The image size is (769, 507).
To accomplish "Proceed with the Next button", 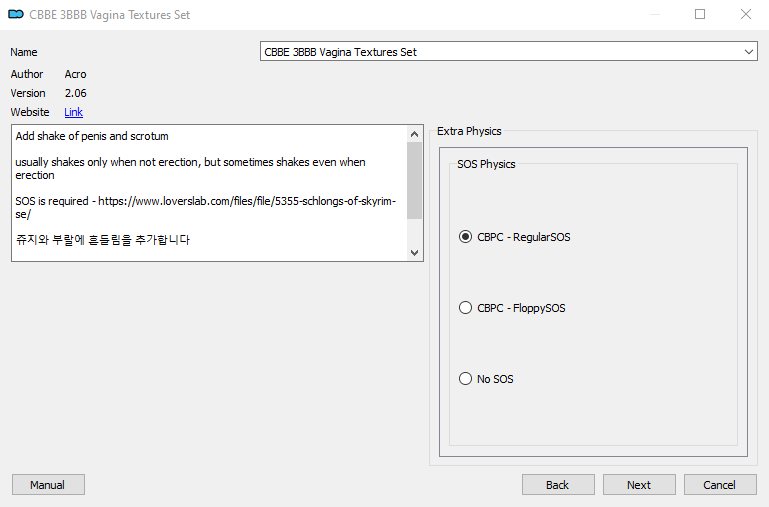I will [639, 484].
